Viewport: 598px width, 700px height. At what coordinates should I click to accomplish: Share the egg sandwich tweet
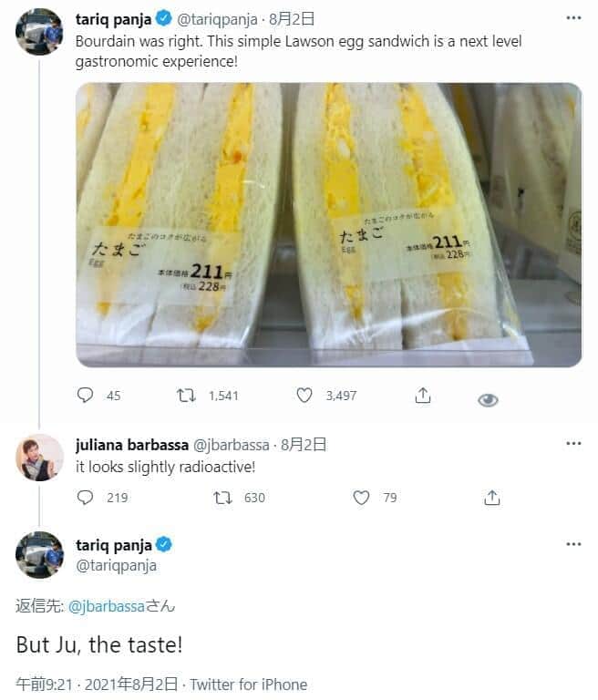tap(422, 395)
